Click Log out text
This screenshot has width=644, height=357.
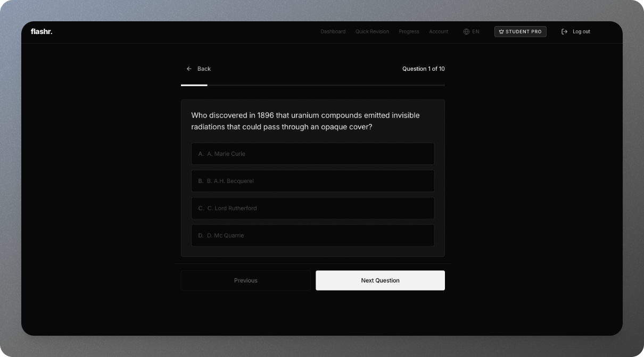pos(581,31)
